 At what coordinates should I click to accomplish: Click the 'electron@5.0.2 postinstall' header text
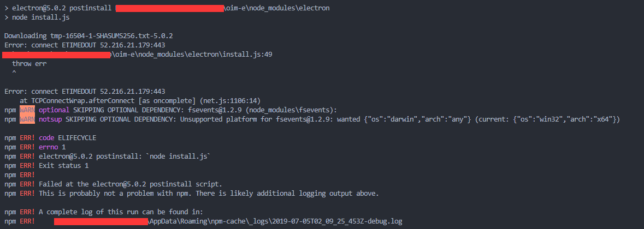[x=62, y=8]
